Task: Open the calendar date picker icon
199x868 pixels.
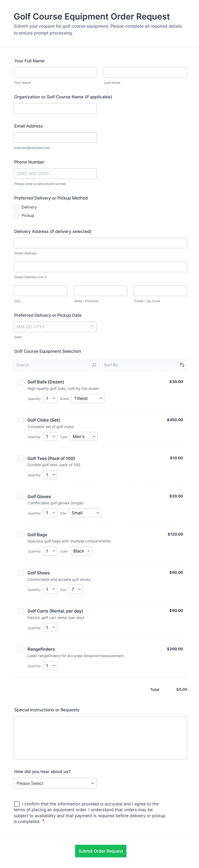Action: (x=92, y=327)
